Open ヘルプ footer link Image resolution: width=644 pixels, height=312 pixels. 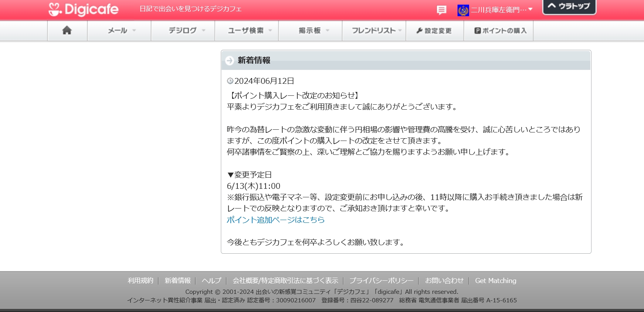[x=212, y=281]
